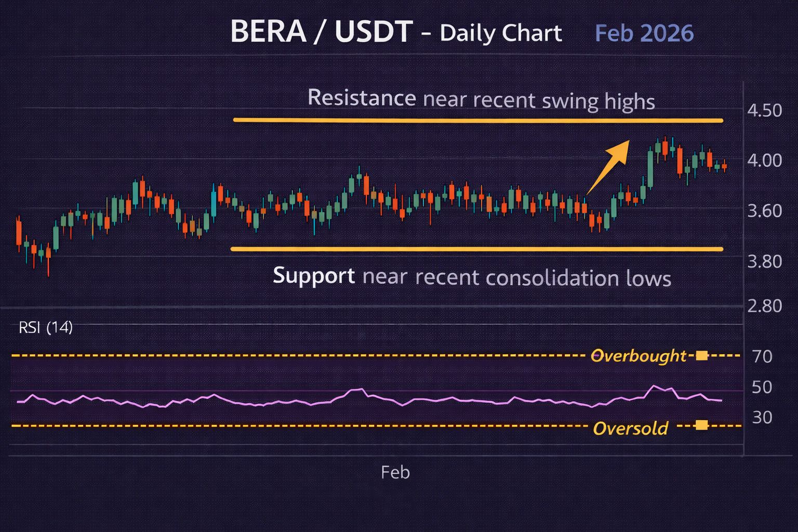Click the Overbought label on the RSI panel

click(639, 356)
